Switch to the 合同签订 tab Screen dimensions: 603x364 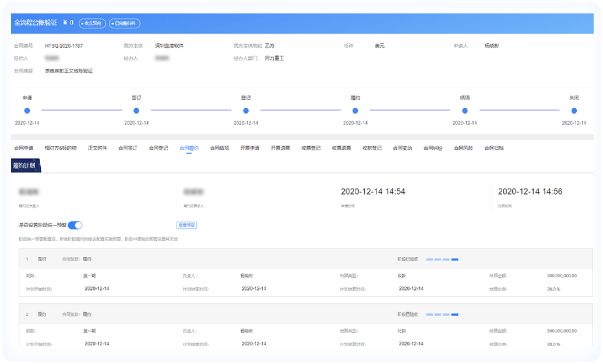tap(128, 149)
